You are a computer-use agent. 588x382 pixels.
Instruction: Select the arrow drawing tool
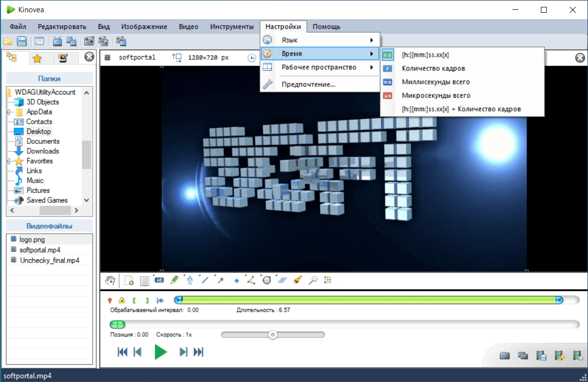(x=220, y=280)
